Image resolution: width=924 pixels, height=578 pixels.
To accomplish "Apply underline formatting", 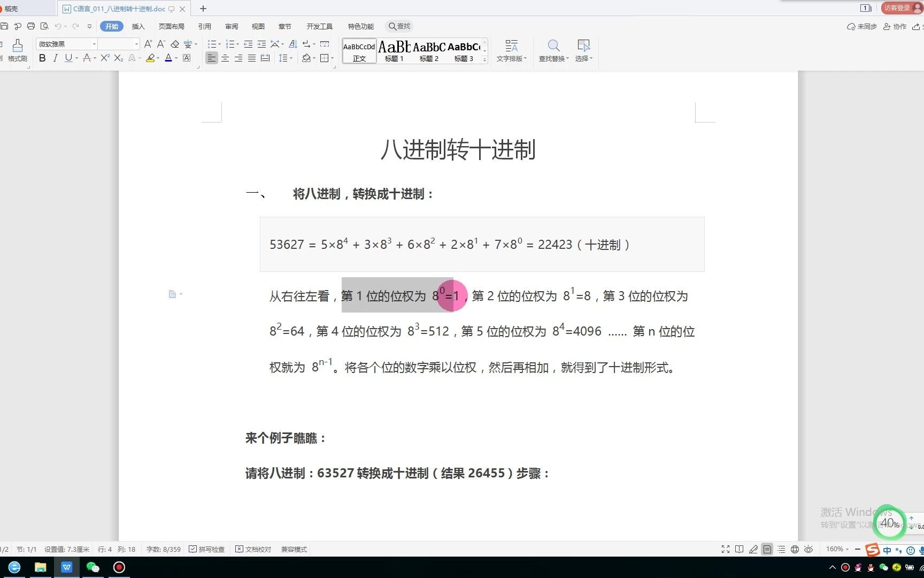I will [68, 58].
